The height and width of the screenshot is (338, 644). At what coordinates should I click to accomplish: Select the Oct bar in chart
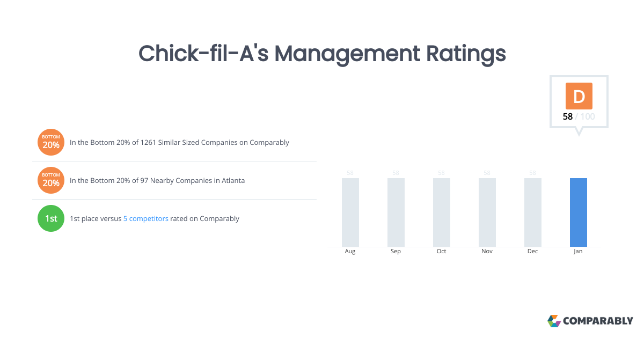(442, 212)
